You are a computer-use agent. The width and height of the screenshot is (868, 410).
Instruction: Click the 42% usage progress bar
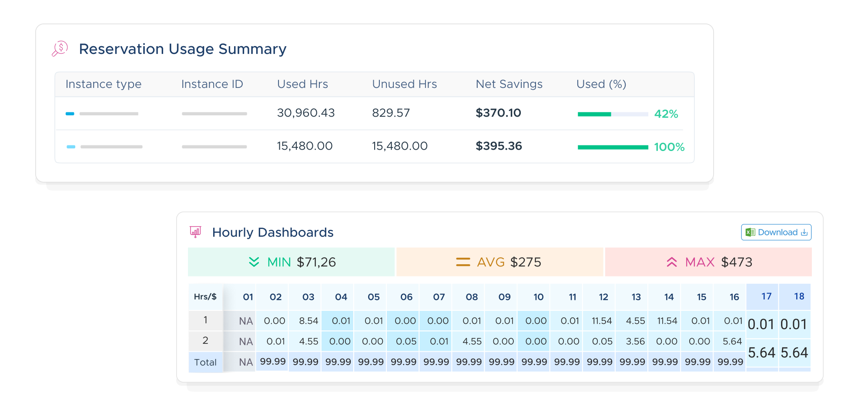point(613,114)
